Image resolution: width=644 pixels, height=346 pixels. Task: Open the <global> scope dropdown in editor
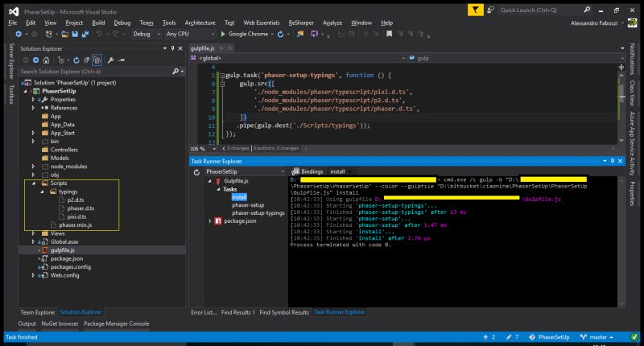[403, 58]
